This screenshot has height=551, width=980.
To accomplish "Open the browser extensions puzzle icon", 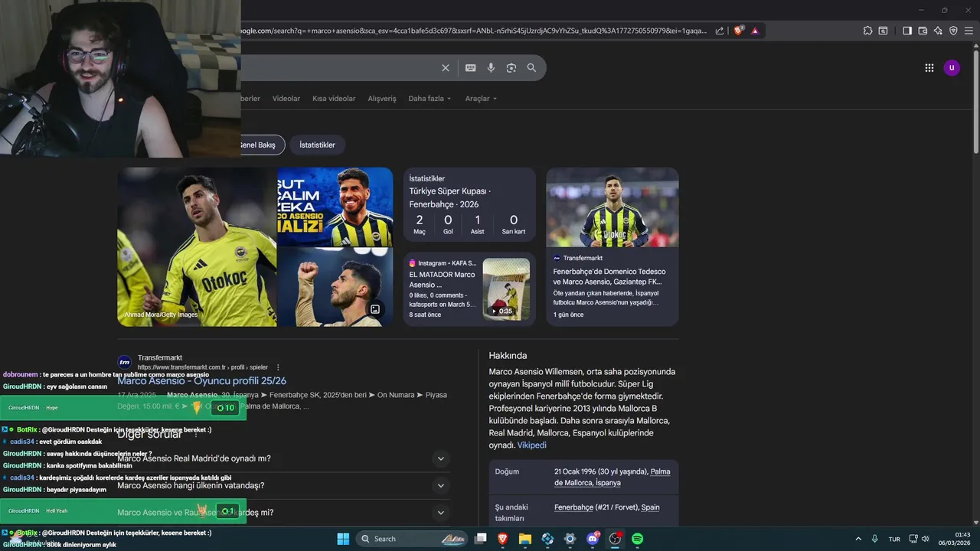I will (867, 31).
